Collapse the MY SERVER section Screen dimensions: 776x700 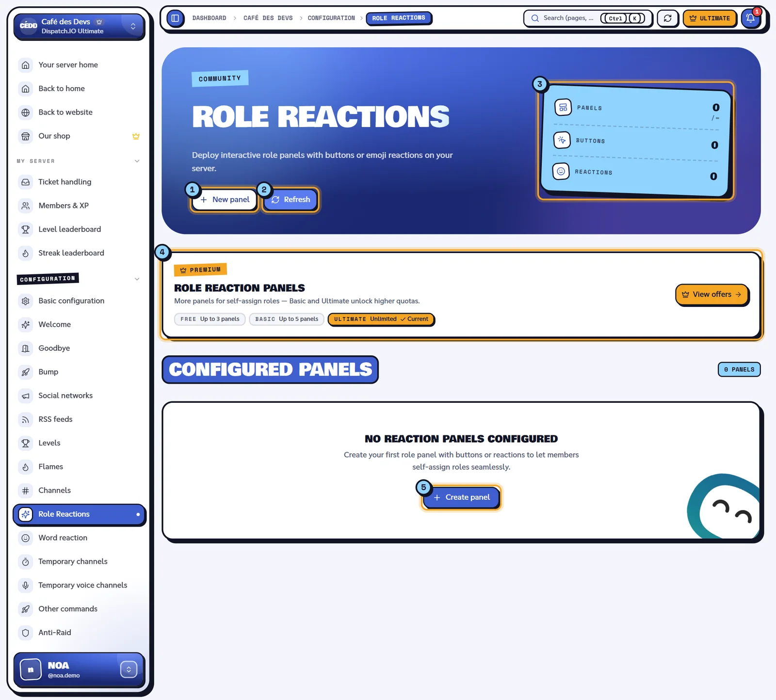click(x=137, y=161)
